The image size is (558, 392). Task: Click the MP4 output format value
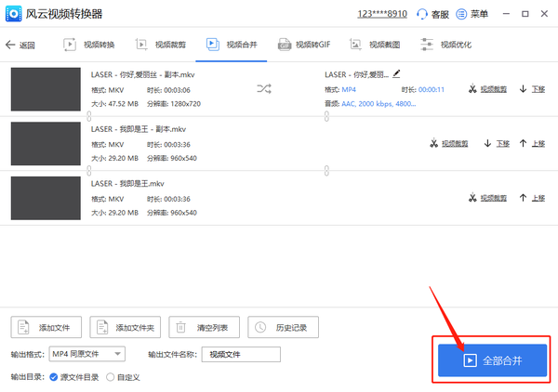349,89
